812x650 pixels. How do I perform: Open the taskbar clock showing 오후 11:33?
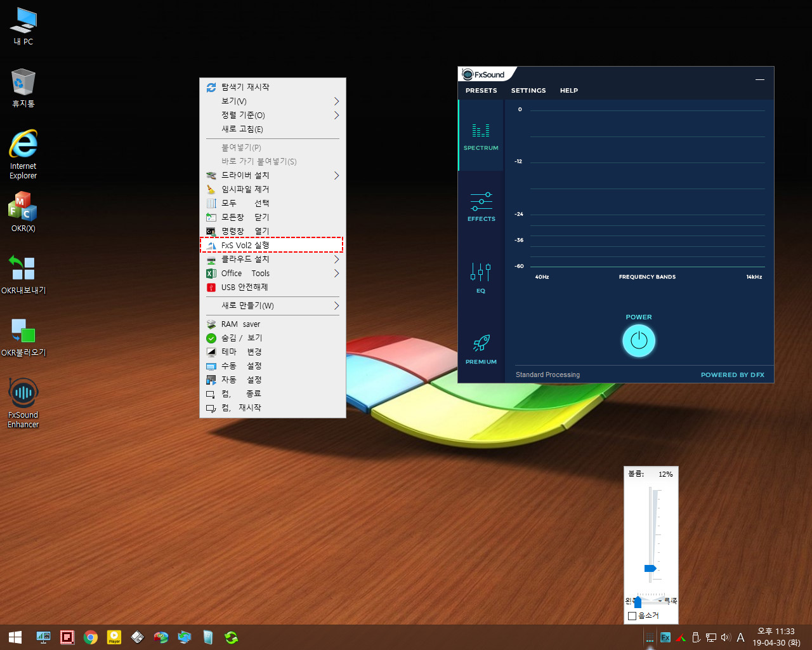point(776,637)
